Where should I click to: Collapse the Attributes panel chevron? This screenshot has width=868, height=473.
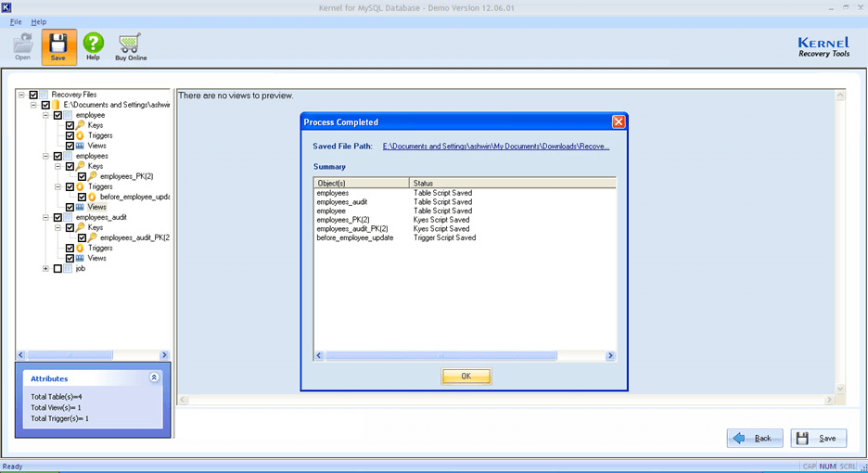(x=154, y=377)
